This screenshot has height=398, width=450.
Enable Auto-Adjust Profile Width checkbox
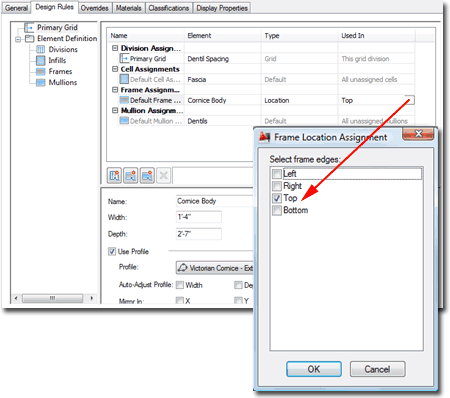(x=180, y=285)
